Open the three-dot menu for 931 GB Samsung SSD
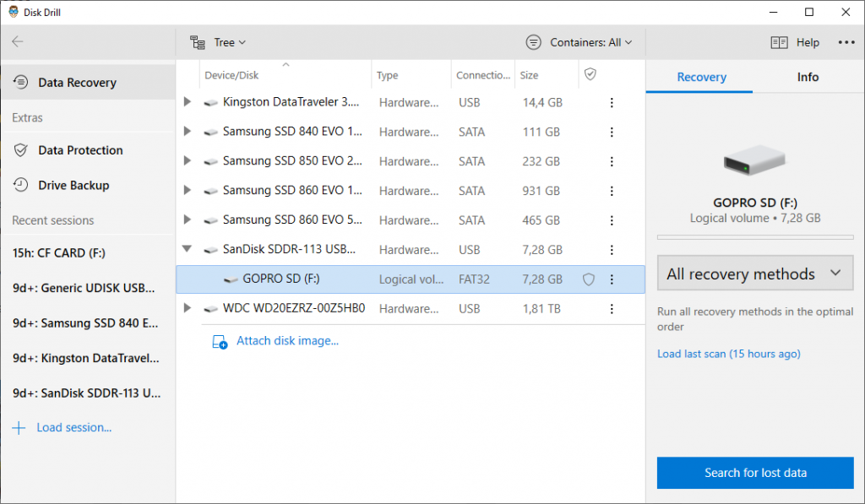Viewport: 865px width, 504px height. (612, 191)
